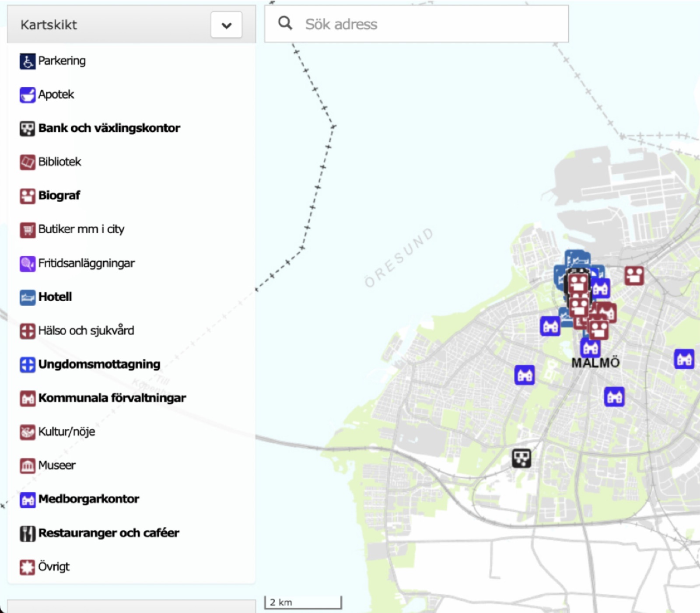Hide the Restauranger och caféer layer

[x=109, y=533]
